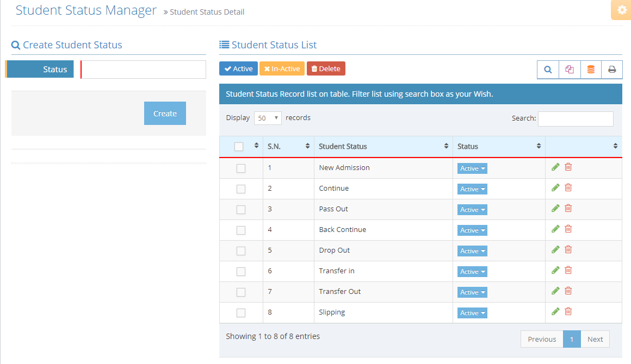Edit the New Admission row with pencil icon
Image resolution: width=631 pixels, height=364 pixels.
[x=555, y=167]
